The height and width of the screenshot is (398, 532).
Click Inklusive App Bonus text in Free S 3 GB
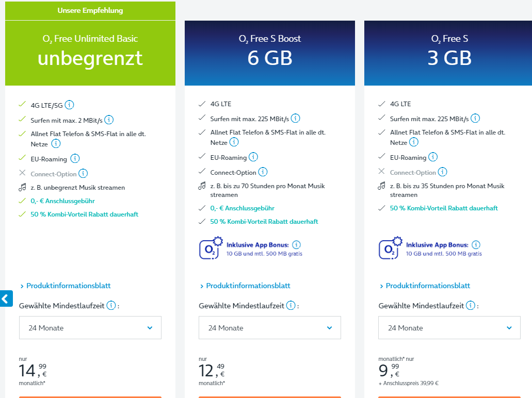(437, 245)
